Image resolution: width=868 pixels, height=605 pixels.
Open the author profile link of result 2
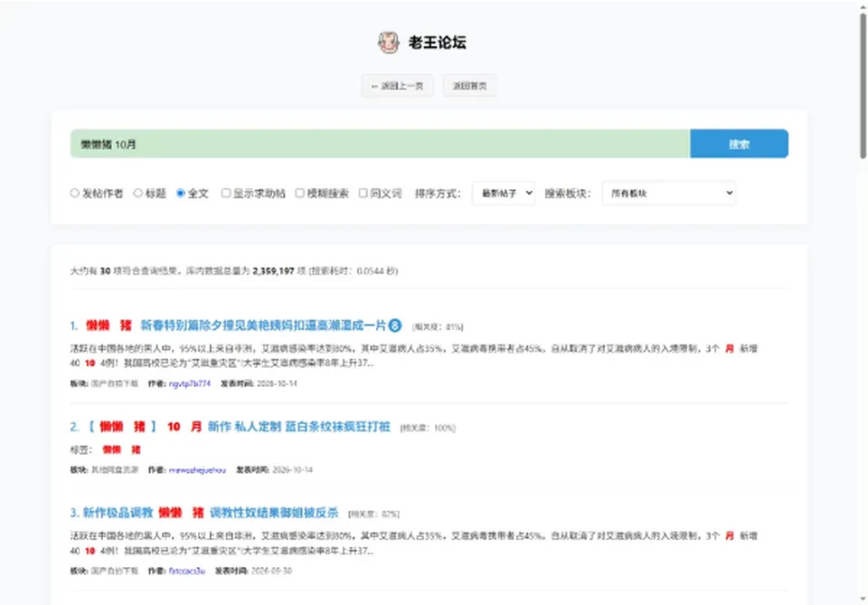pyautogui.click(x=197, y=470)
